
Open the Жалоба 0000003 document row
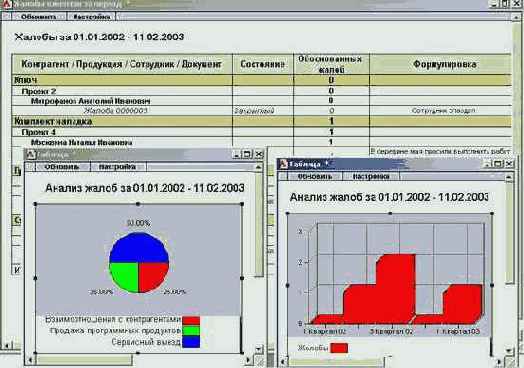262,111
